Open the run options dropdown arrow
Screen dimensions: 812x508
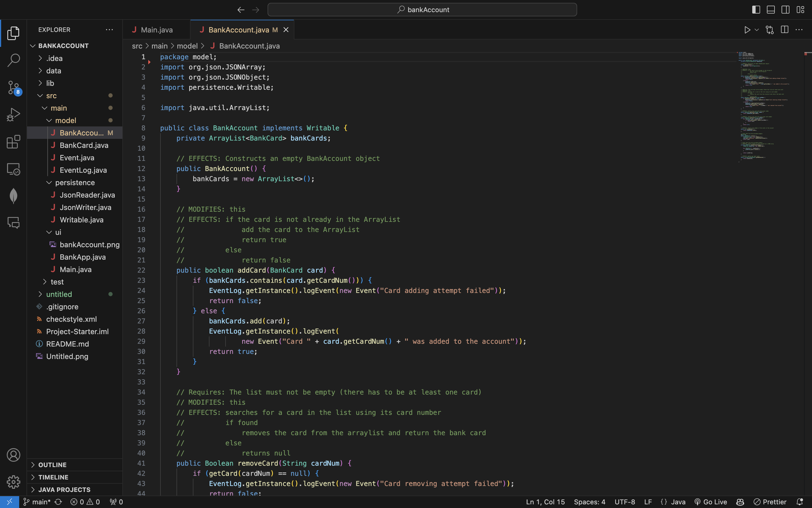pyautogui.click(x=757, y=30)
